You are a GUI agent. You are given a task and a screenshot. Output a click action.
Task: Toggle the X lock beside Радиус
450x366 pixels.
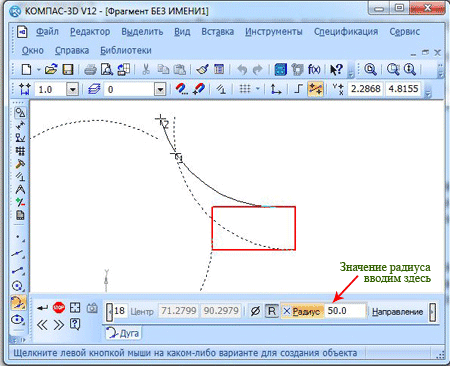(287, 311)
